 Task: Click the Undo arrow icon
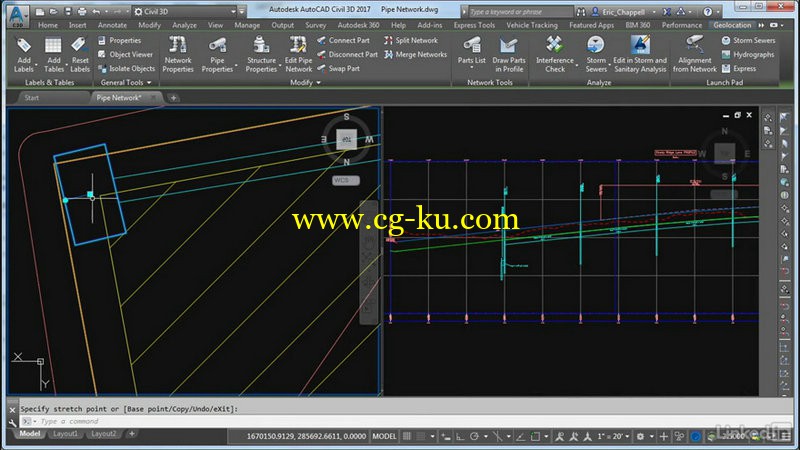point(96,11)
